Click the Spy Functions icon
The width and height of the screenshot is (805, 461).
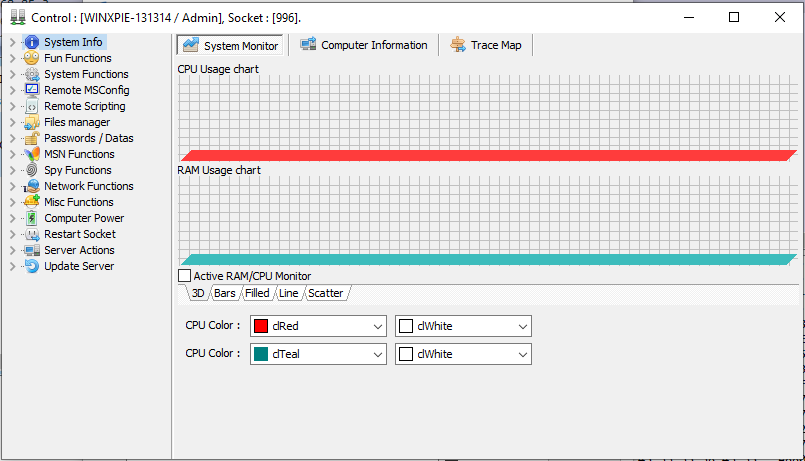[32, 170]
